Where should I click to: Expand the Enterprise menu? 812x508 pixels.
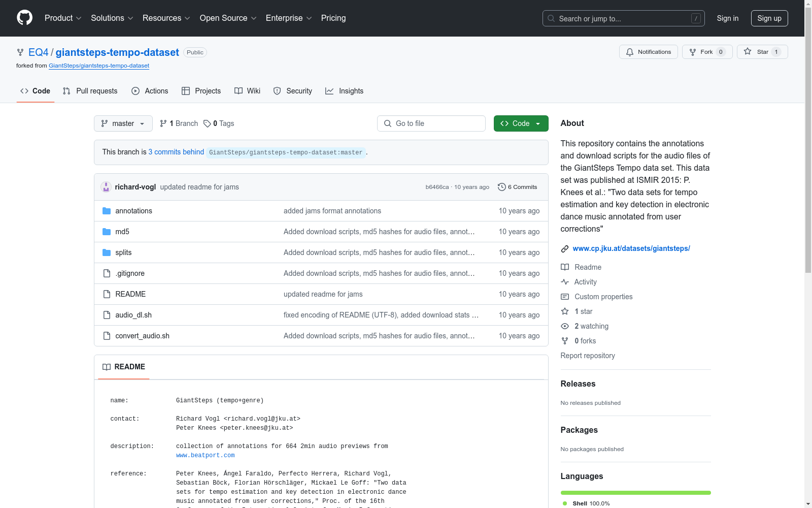tap(289, 18)
